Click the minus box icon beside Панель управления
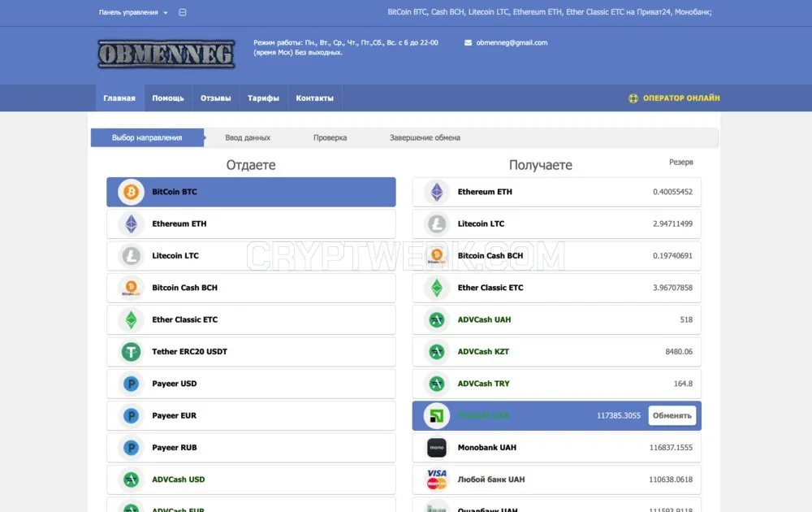812x512 pixels. point(182,12)
